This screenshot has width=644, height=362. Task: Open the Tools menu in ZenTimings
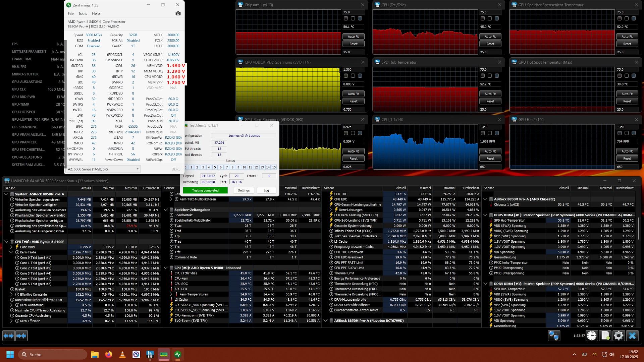tap(83, 13)
